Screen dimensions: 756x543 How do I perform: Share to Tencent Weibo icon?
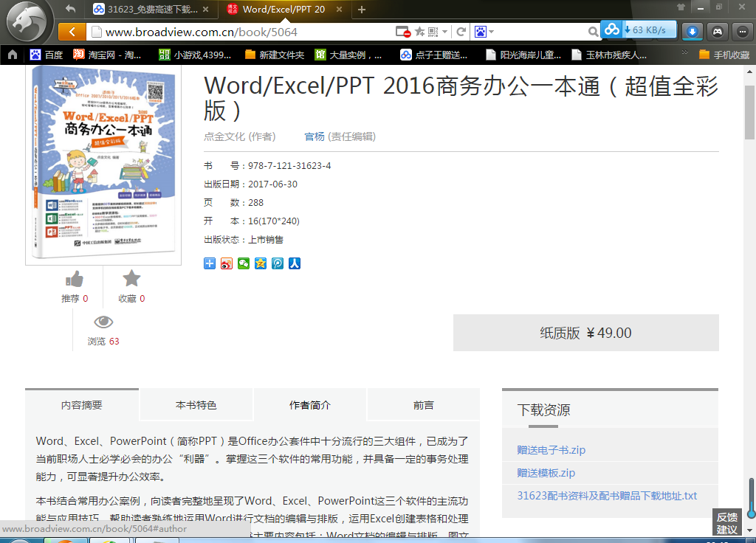click(x=278, y=263)
